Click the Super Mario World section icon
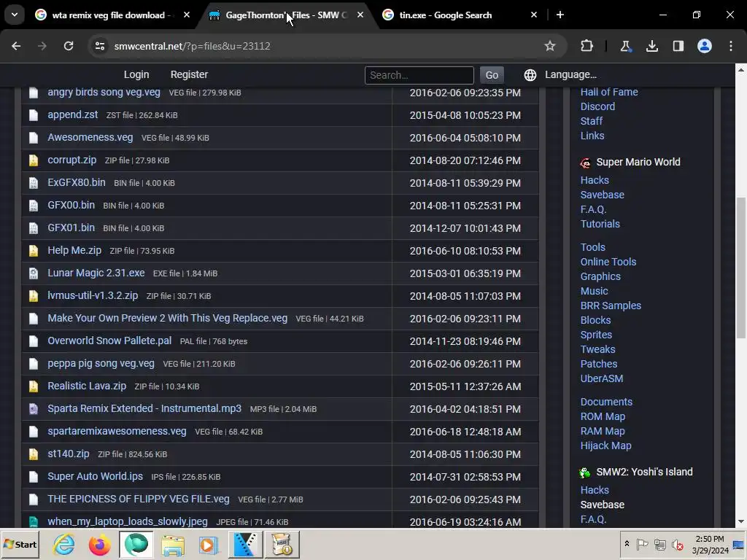 585,163
